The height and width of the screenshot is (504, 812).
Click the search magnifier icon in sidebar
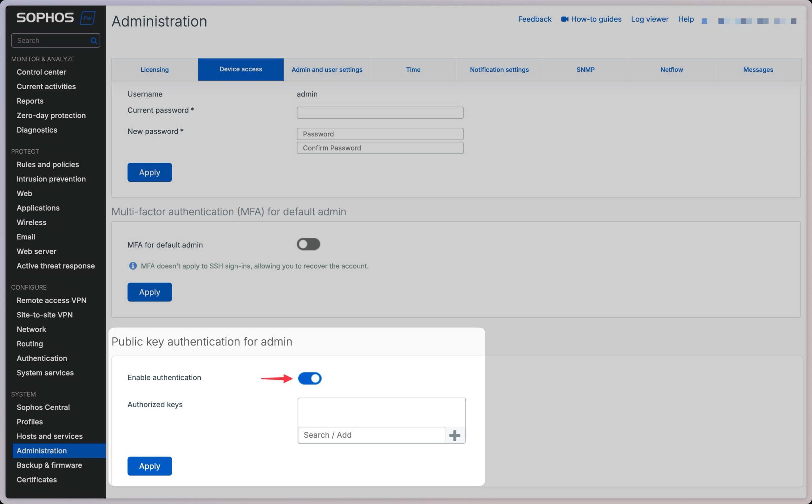click(94, 41)
